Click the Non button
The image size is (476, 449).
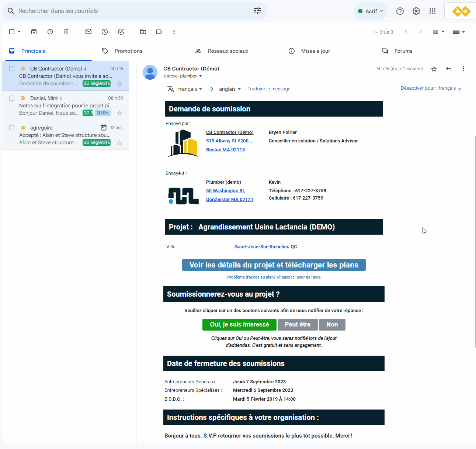click(332, 325)
